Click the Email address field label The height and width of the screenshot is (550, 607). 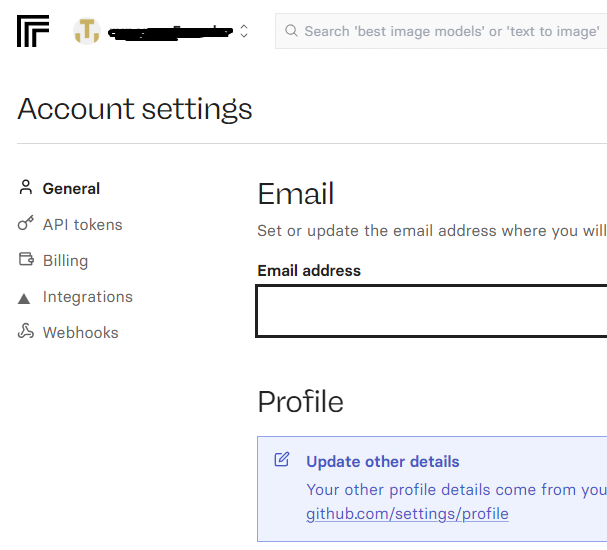click(309, 270)
